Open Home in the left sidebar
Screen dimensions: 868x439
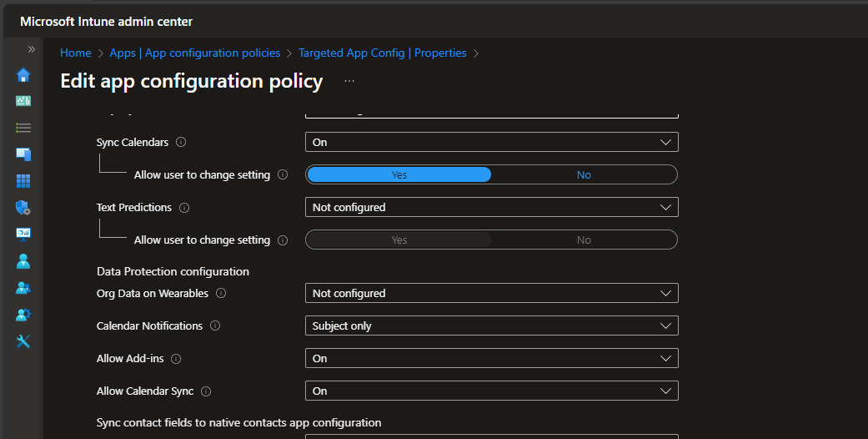[23, 75]
